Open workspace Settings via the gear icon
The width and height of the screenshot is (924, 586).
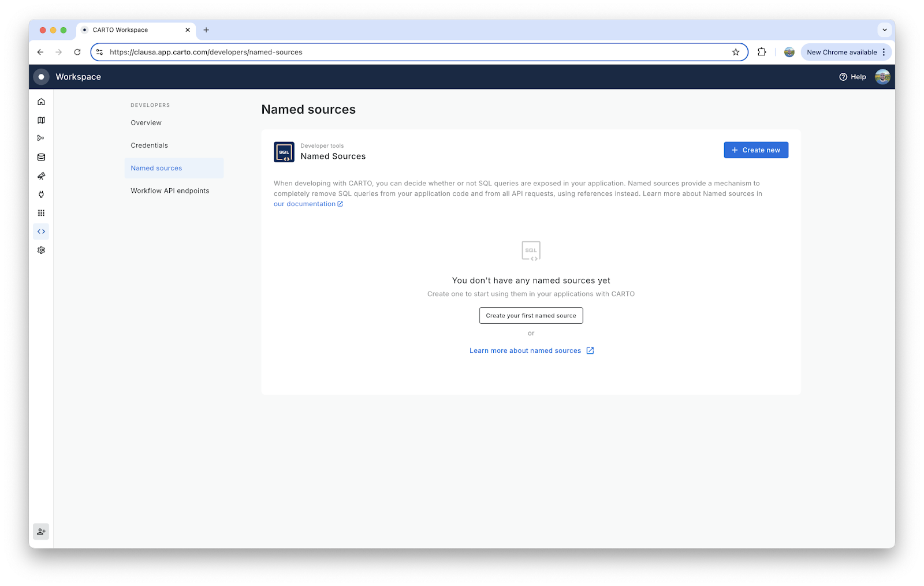[x=40, y=250]
